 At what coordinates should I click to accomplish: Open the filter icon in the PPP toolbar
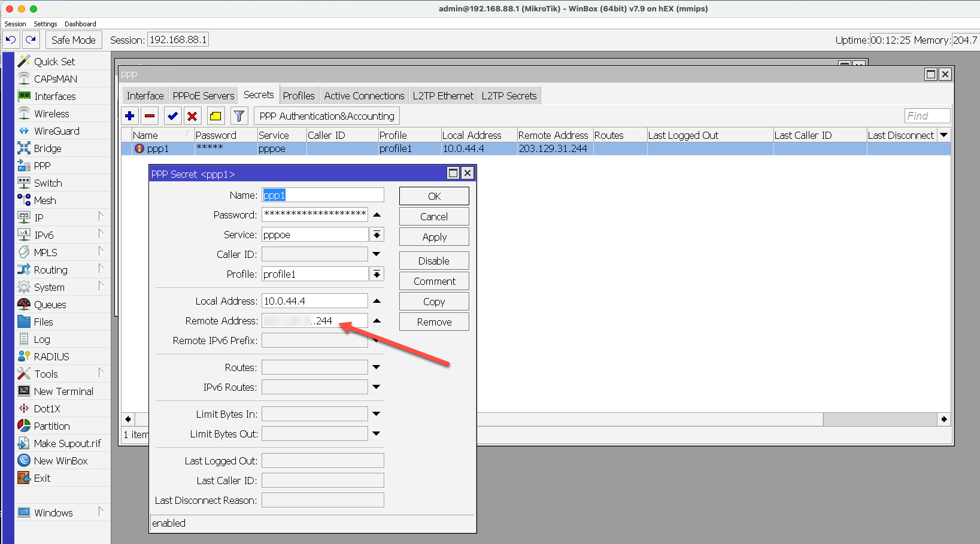tap(239, 116)
